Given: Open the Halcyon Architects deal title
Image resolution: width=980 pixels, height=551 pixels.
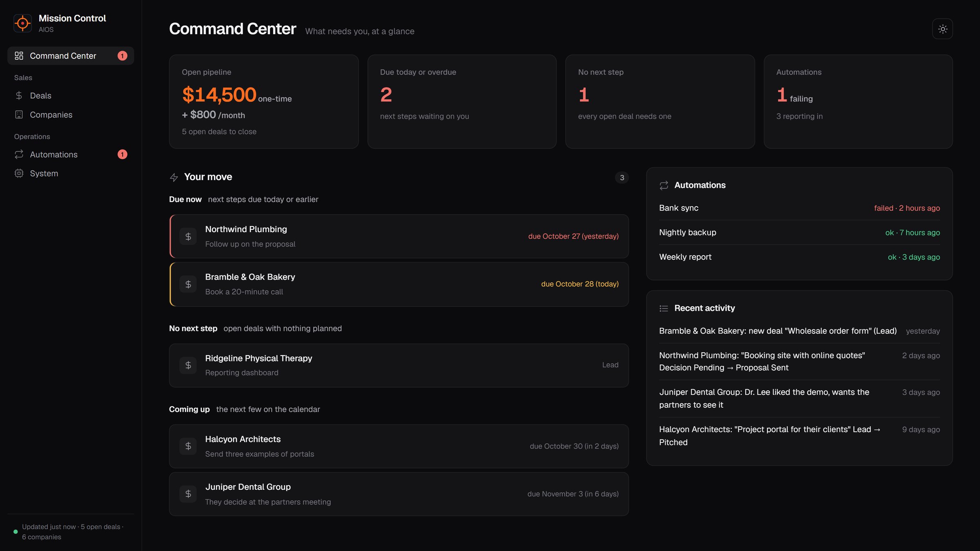Looking at the screenshot, I should 243,439.
